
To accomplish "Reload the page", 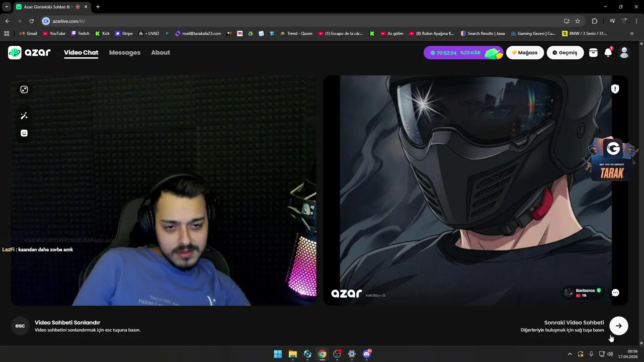I will click(31, 21).
